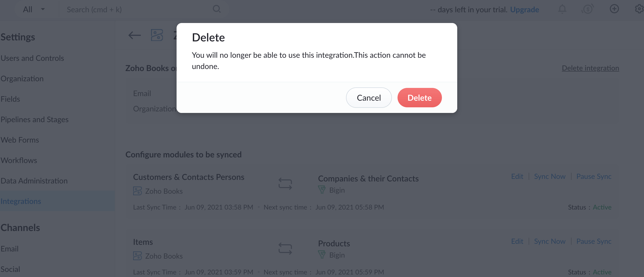Click the Zoho Books sync icon for Customers
644x277 pixels.
tap(138, 191)
